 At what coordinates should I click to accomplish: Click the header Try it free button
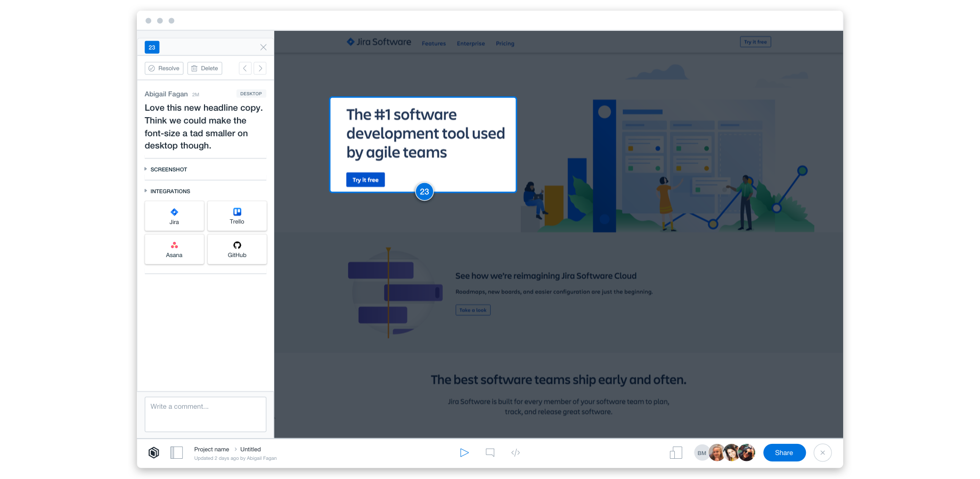(x=755, y=42)
